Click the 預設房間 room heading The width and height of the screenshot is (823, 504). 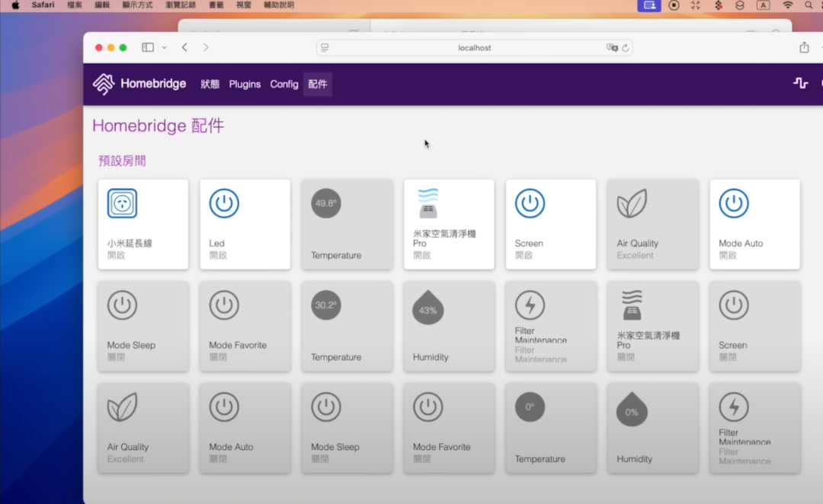tap(122, 161)
